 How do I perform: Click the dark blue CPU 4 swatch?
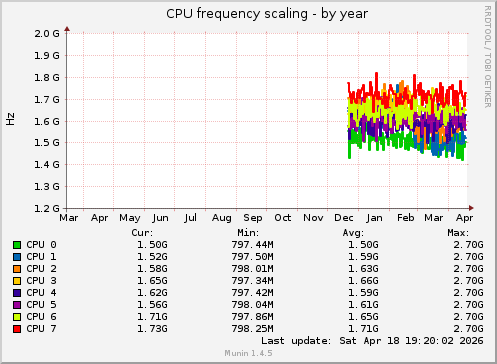[17, 293]
